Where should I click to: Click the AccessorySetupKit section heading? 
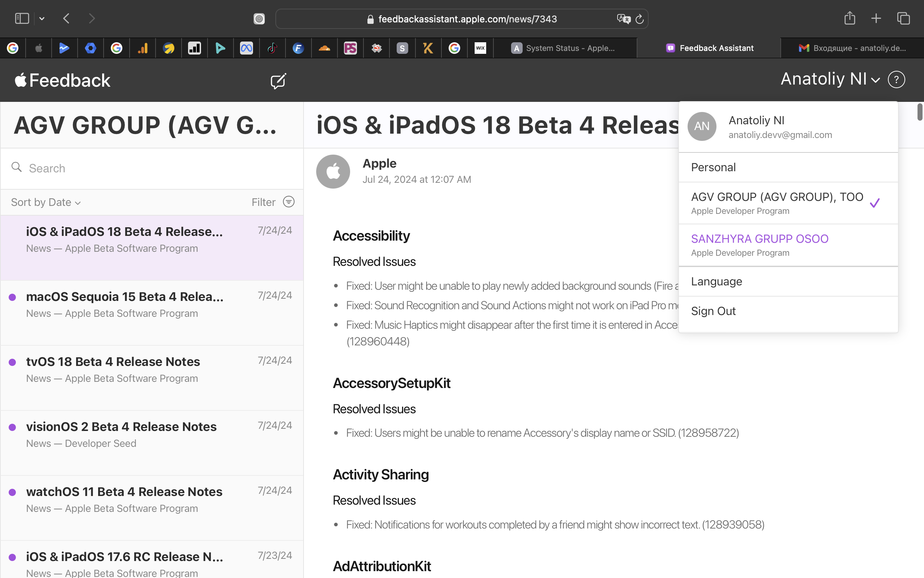[x=391, y=383]
